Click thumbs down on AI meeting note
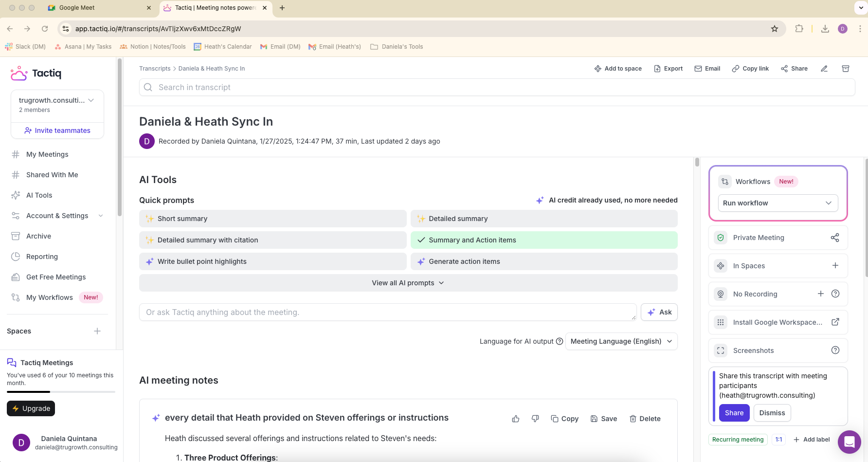 tap(535, 419)
